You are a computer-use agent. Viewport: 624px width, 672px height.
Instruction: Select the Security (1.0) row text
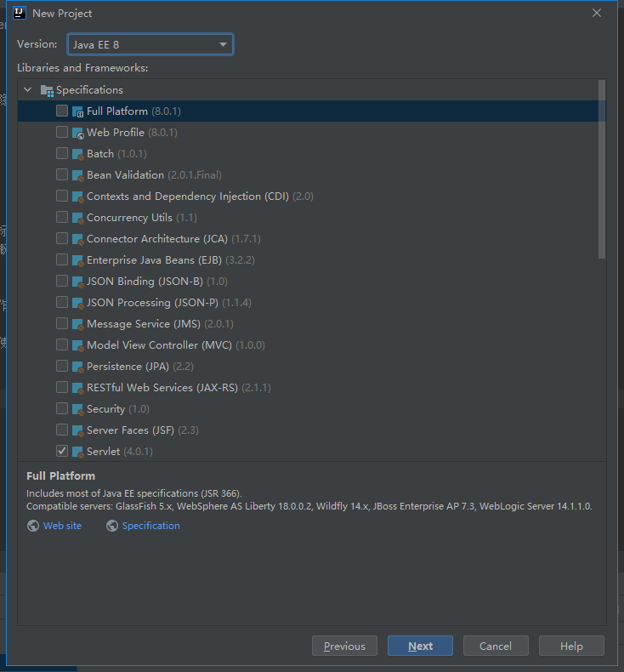[118, 409]
